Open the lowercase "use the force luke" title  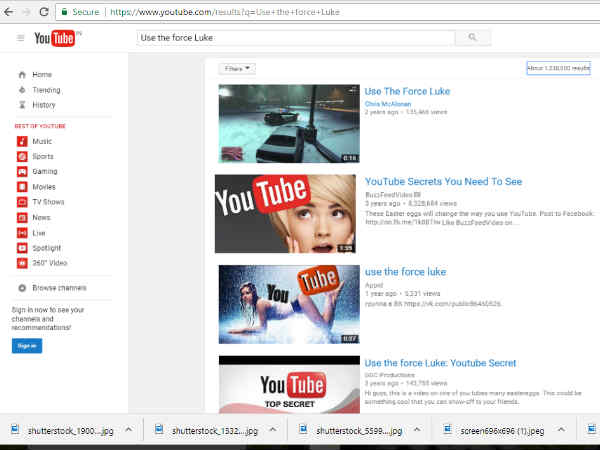pos(405,272)
